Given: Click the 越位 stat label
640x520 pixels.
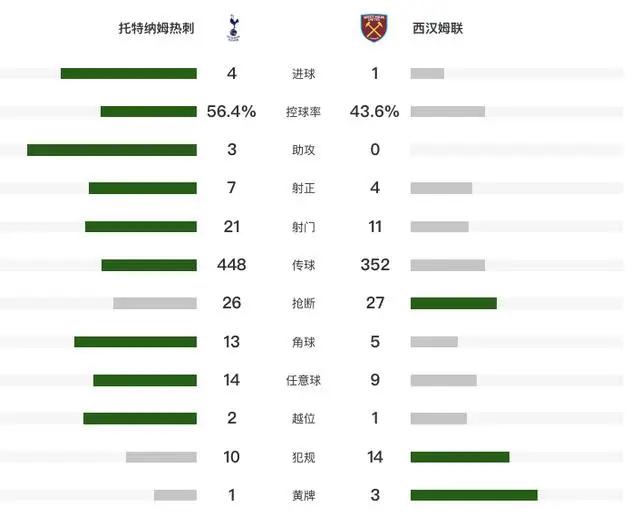Looking at the screenshot, I should coord(303,418).
